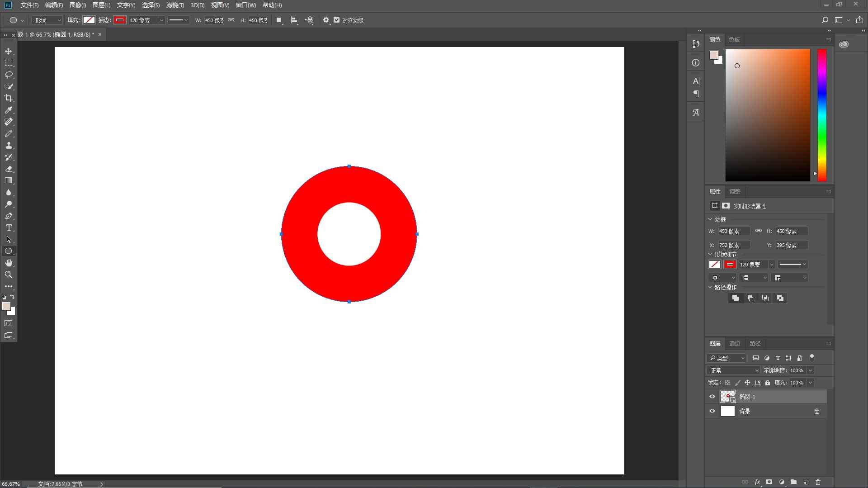Select the Pen tool
The image size is (868, 488).
point(9,216)
